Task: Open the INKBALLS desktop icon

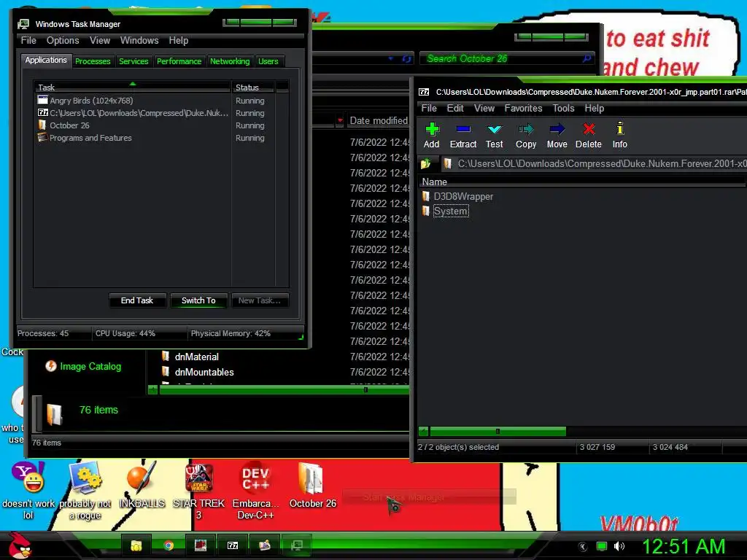Action: [x=142, y=483]
